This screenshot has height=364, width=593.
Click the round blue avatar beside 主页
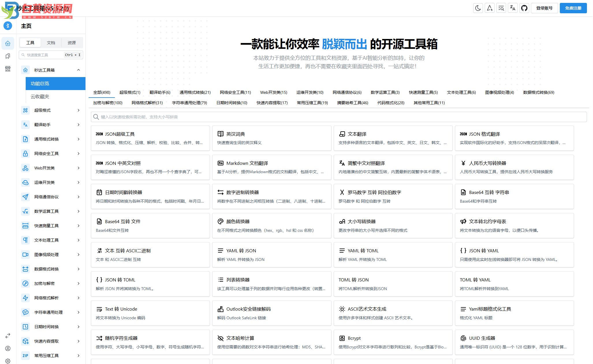tap(8, 26)
